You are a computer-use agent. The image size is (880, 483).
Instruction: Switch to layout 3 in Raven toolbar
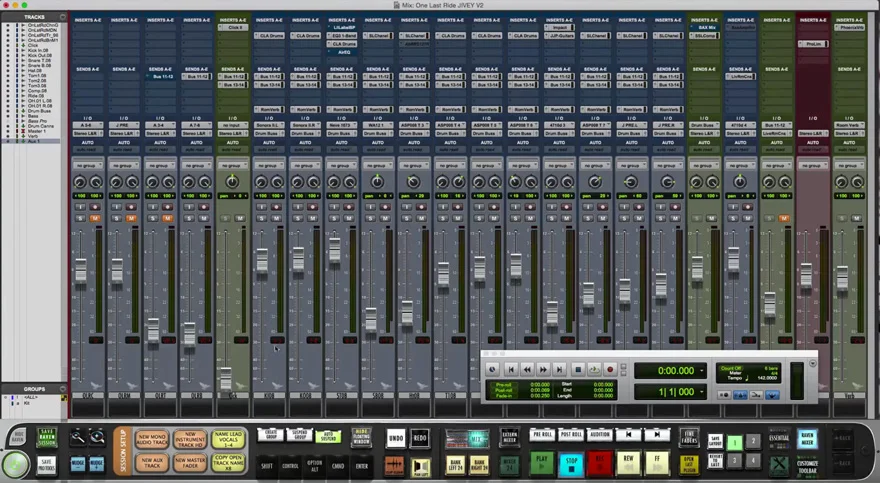click(x=735, y=461)
